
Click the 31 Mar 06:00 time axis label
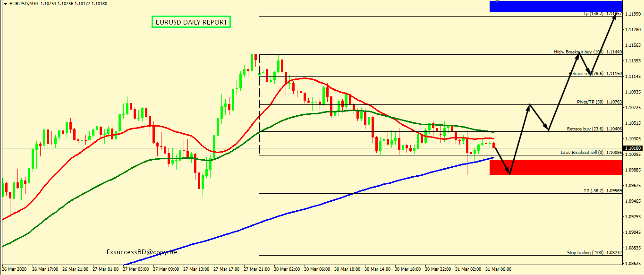(x=499, y=269)
